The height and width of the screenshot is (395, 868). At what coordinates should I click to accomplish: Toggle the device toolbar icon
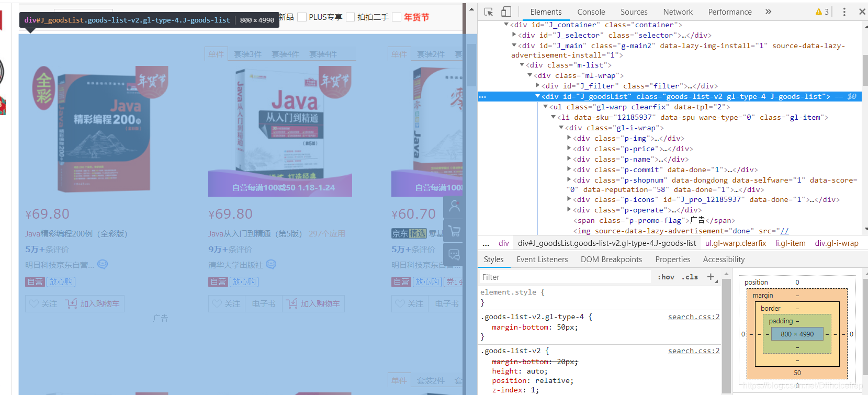pos(506,12)
